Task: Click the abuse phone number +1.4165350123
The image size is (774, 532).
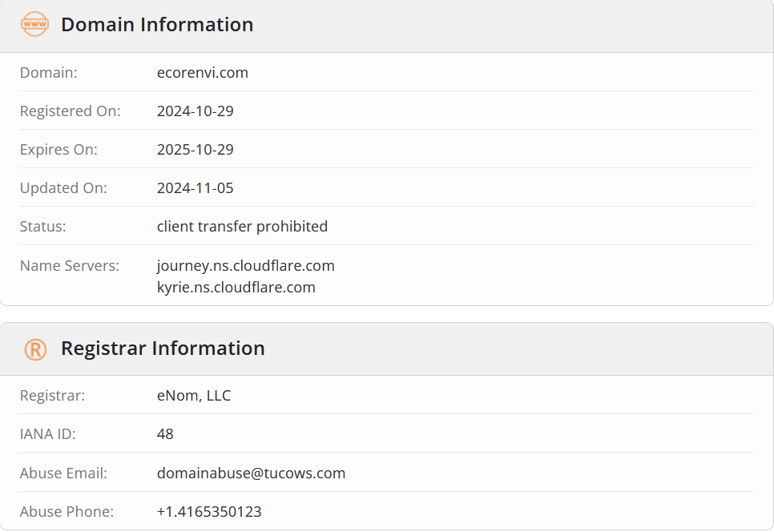Action: click(209, 512)
